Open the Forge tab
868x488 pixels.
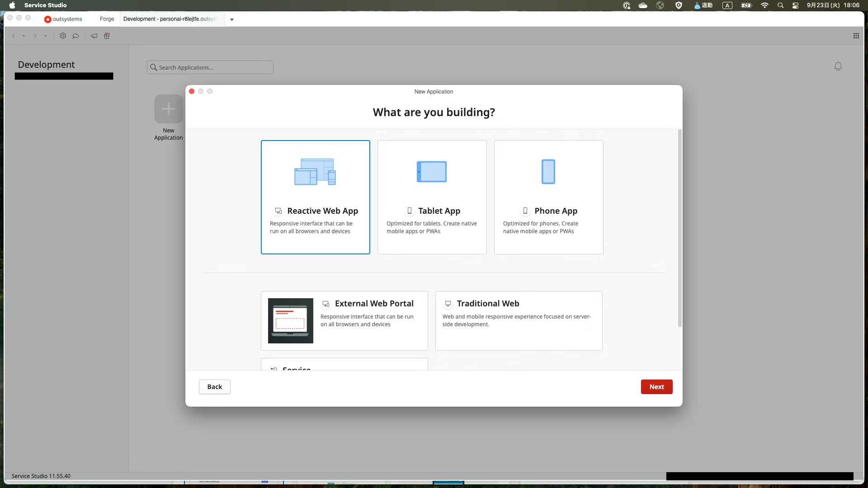click(107, 19)
